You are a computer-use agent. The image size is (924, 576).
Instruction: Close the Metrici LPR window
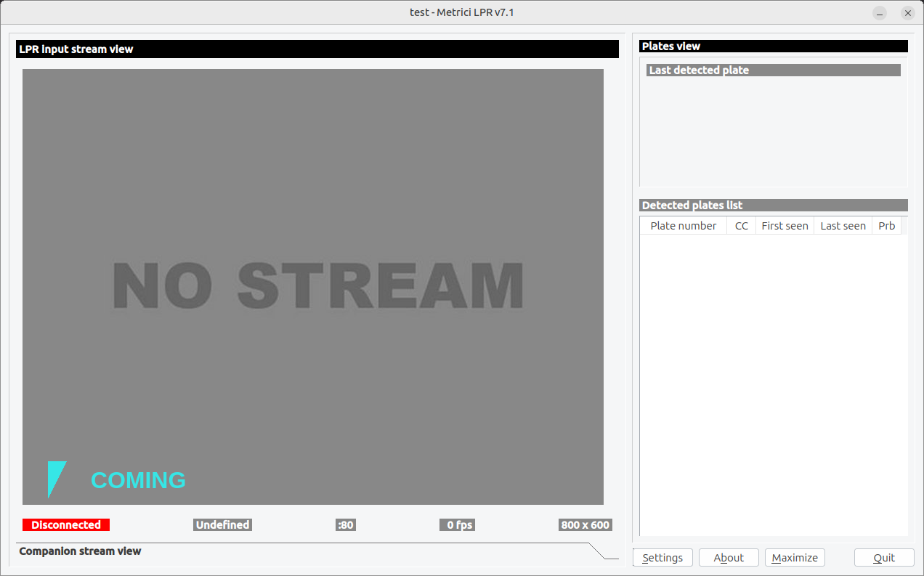pos(907,12)
